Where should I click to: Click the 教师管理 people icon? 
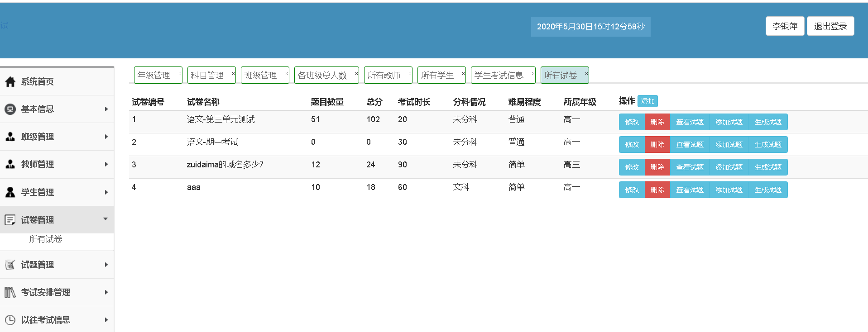(10, 165)
